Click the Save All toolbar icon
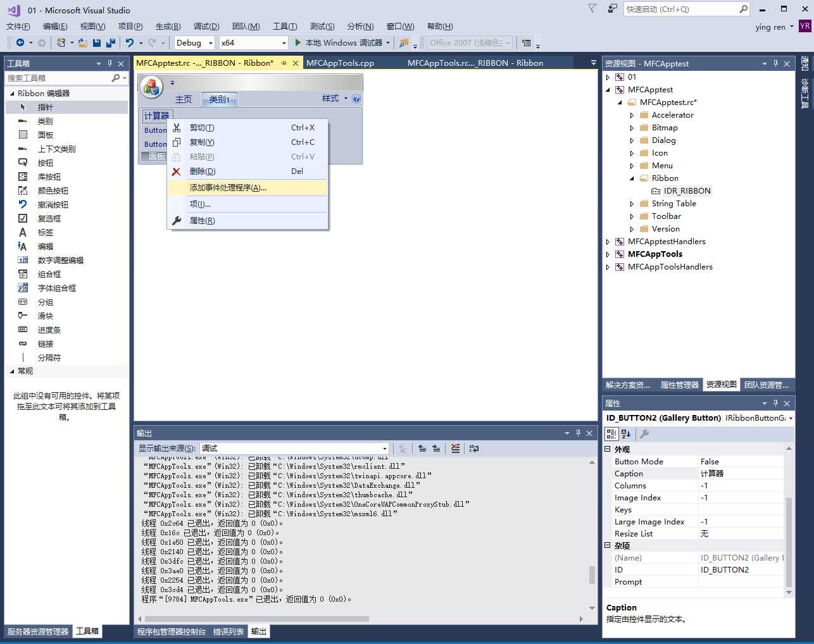 pos(111,42)
